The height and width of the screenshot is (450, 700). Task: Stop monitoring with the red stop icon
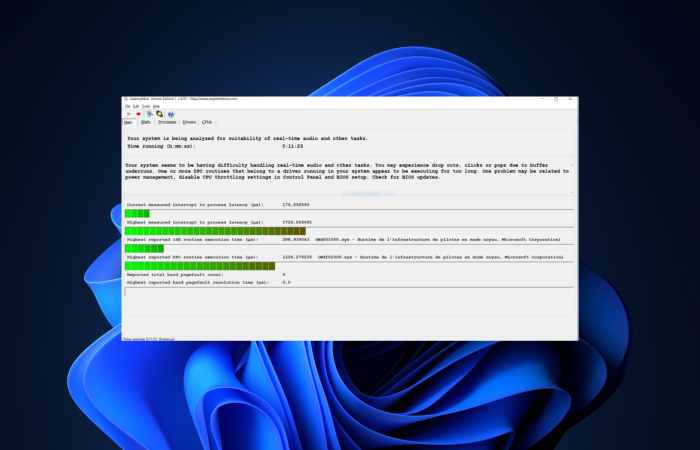[x=138, y=114]
